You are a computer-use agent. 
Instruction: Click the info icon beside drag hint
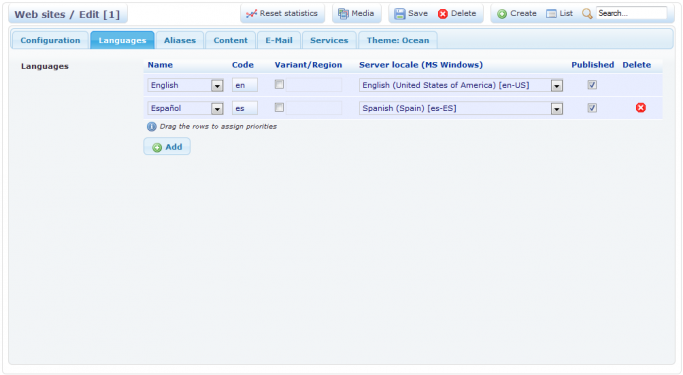151,127
